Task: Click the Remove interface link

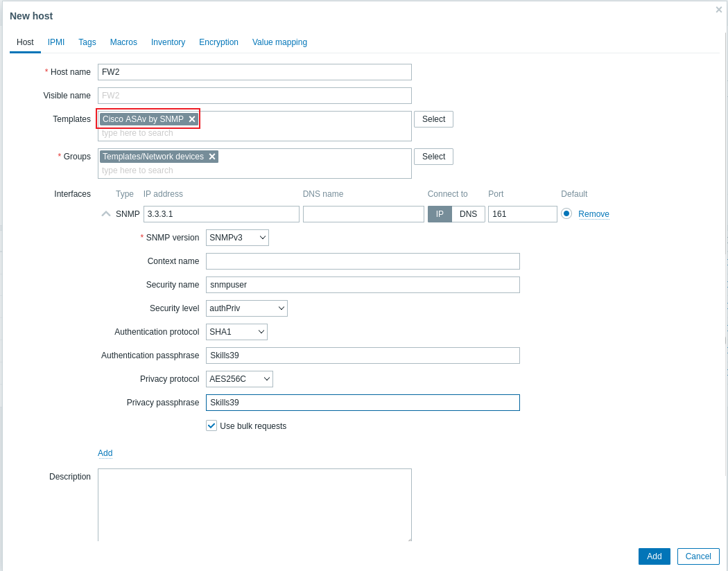Action: [593, 214]
